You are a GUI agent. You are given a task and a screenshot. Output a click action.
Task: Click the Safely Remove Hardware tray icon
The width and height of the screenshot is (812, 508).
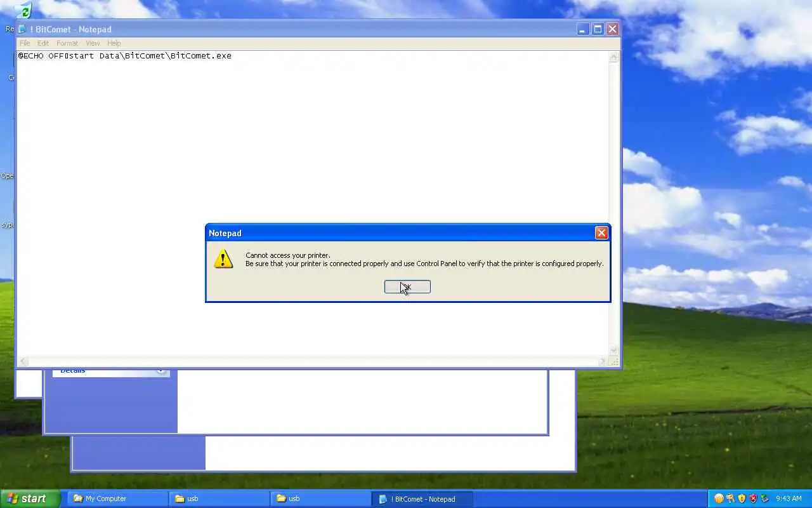(x=764, y=498)
